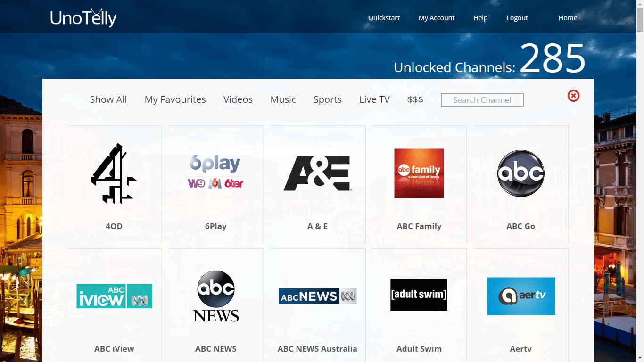Image resolution: width=644 pixels, height=362 pixels.
Task: Click the Search Channel input field
Action: 482,100
